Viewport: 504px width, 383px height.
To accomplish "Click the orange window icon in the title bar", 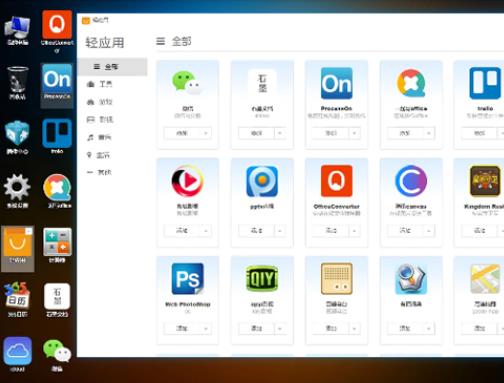I will 86,20.
